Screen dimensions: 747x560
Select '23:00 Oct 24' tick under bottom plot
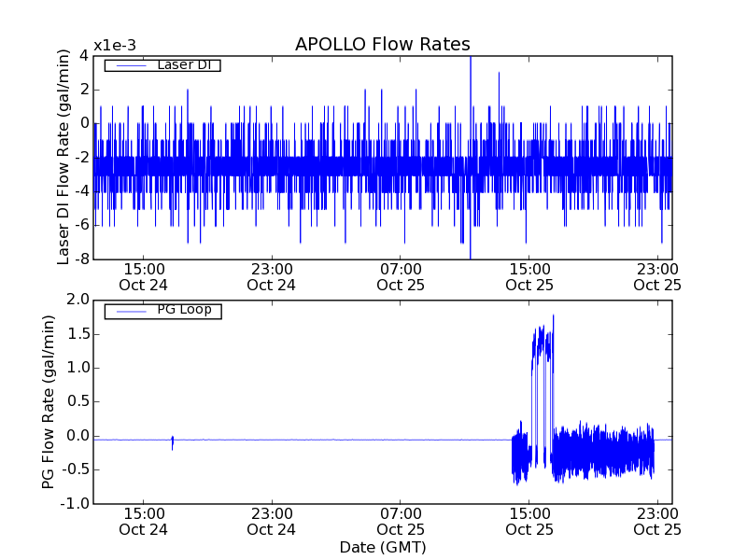tap(272, 521)
